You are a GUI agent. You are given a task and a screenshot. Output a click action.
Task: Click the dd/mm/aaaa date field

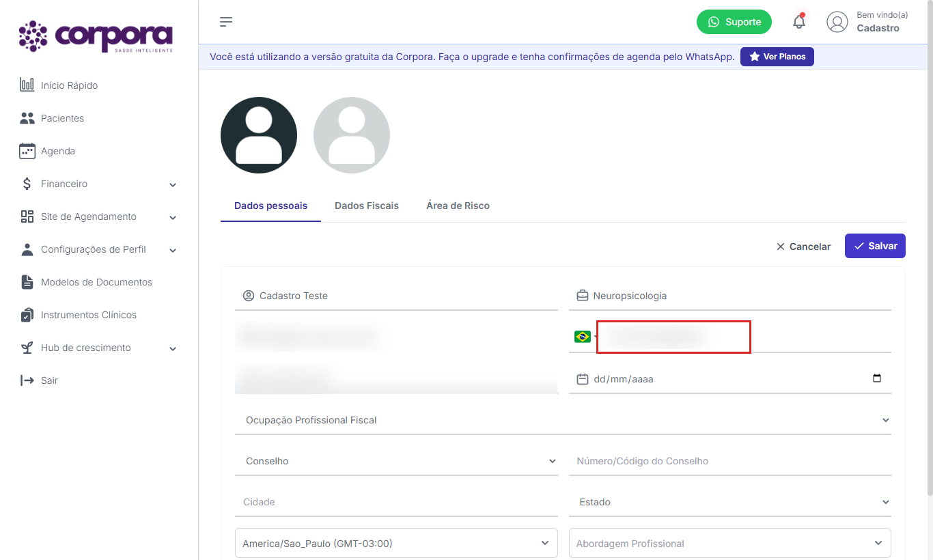click(x=730, y=379)
